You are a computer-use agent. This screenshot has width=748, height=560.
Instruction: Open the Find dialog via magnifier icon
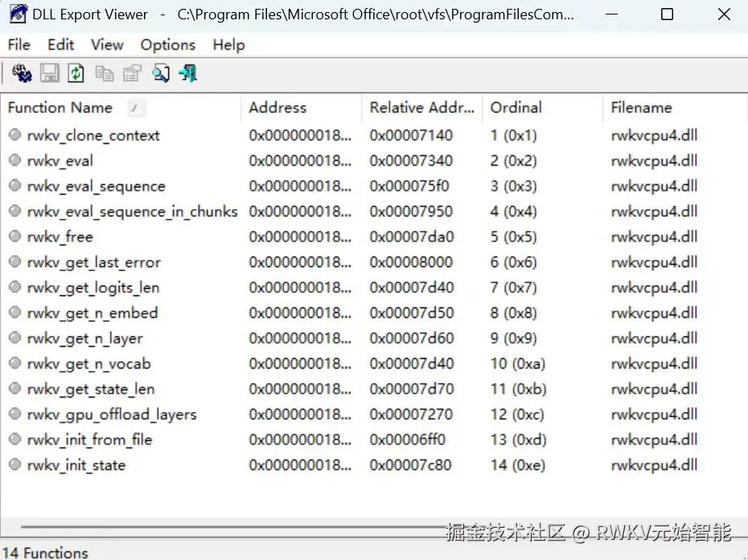161,73
